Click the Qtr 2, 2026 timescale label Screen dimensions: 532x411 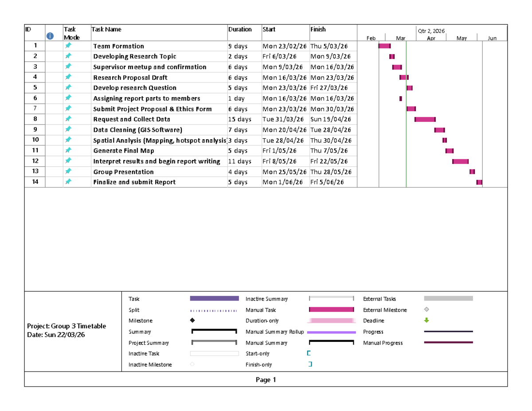431,31
